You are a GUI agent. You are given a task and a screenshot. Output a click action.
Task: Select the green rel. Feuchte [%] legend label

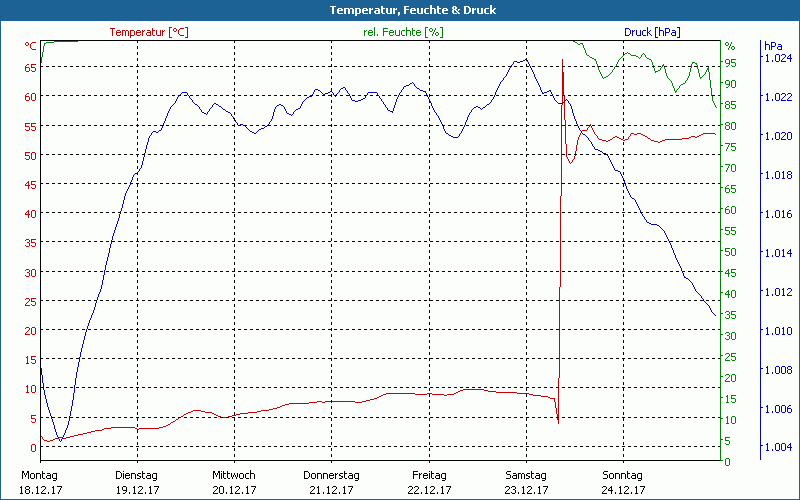click(403, 32)
